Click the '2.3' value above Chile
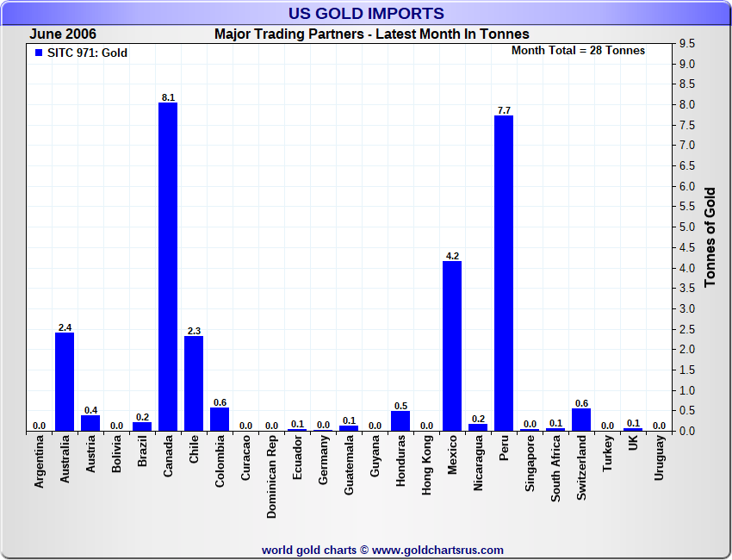The width and height of the screenshot is (732, 560). pos(195,331)
